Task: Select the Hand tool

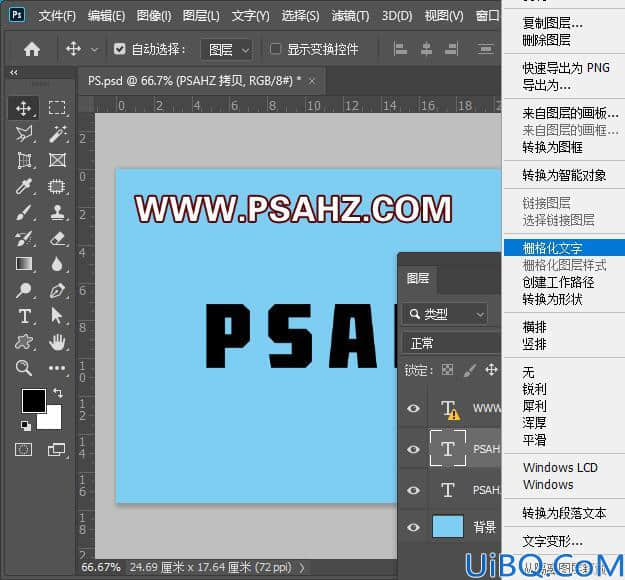Action: (x=57, y=342)
